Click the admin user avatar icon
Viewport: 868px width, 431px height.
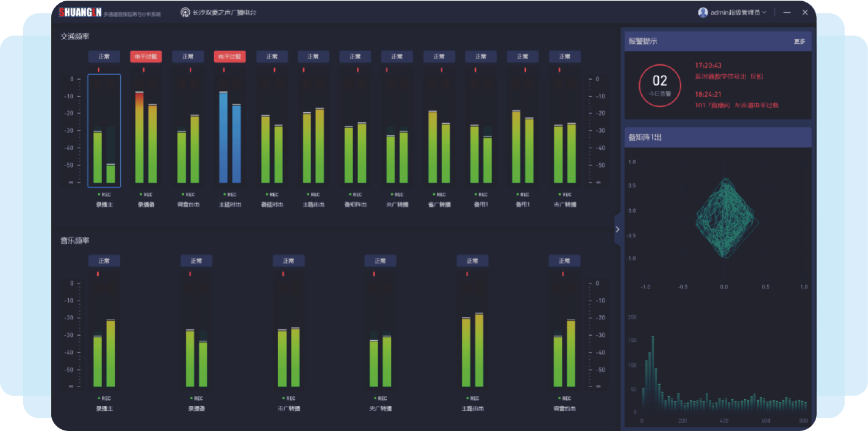tap(703, 12)
